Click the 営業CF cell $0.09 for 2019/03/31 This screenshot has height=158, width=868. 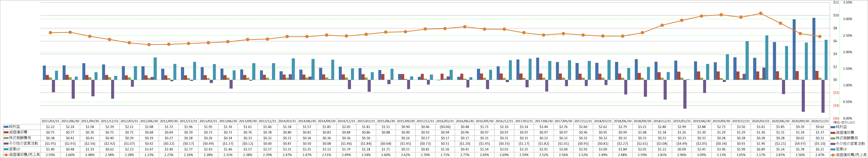[682, 149]
